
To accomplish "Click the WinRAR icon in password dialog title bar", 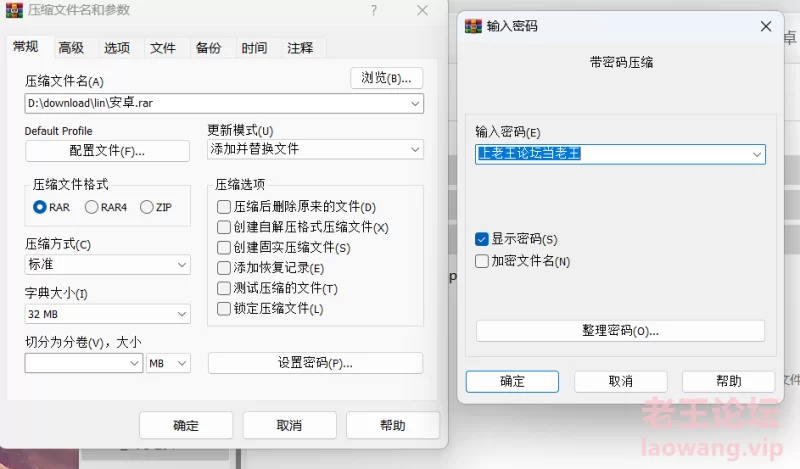I will [x=474, y=27].
